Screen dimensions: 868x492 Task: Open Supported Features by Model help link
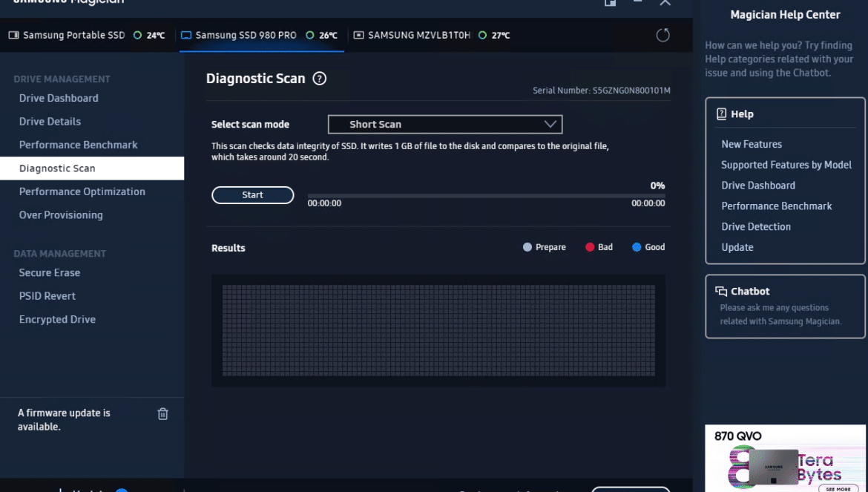pyautogui.click(x=786, y=164)
